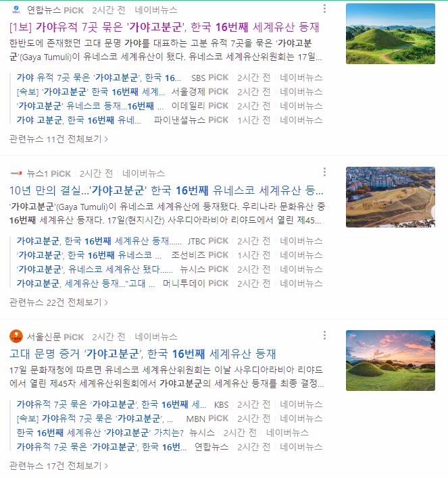This screenshot has width=448, height=478.
Task: Open the 머니투데이 related article "가야고분군, 세계유산 등재..."고대"
Action: pos(86,284)
